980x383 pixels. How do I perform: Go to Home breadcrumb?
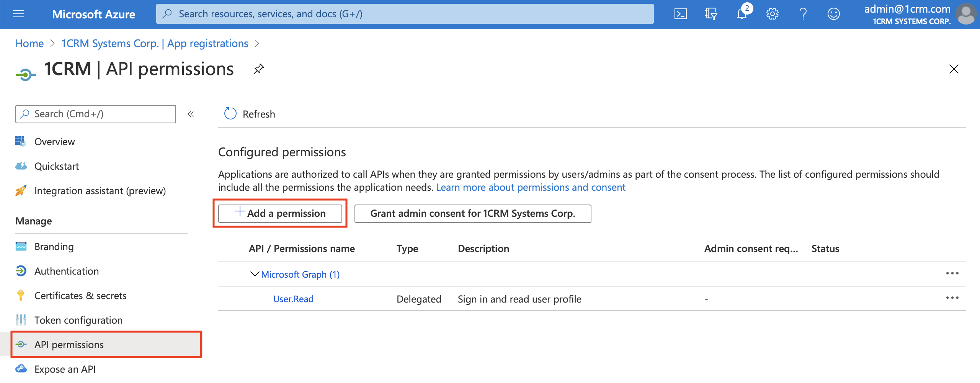[29, 43]
